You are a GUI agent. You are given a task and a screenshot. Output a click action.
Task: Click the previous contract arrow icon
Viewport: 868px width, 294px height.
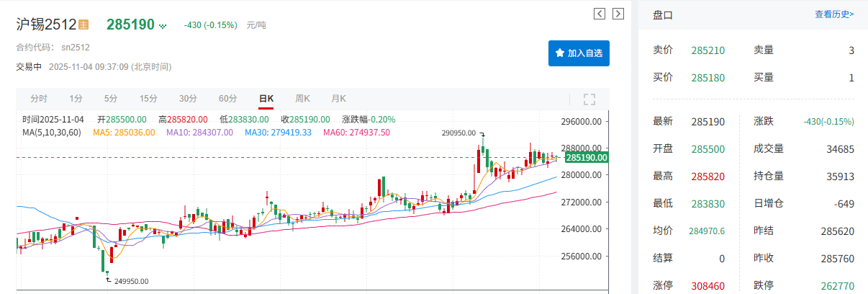[600, 14]
